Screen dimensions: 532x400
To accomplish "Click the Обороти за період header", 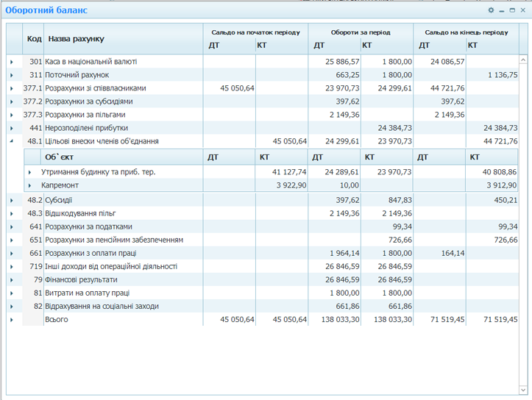I will (361, 32).
